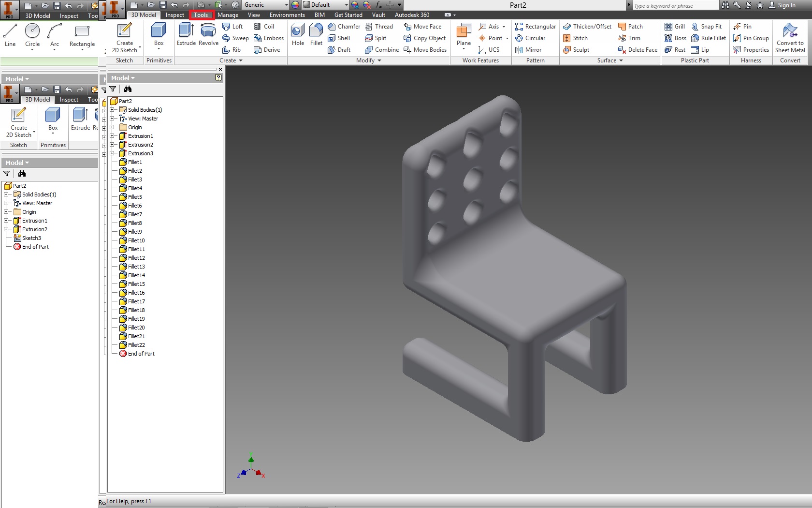The width and height of the screenshot is (812, 508).
Task: Click Delete Face
Action: click(638, 50)
